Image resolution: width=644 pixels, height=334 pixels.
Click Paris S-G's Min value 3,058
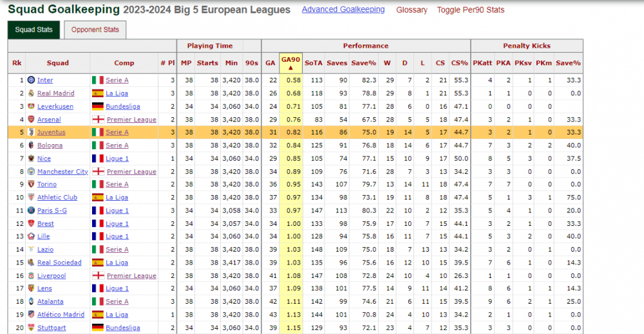pyautogui.click(x=231, y=211)
